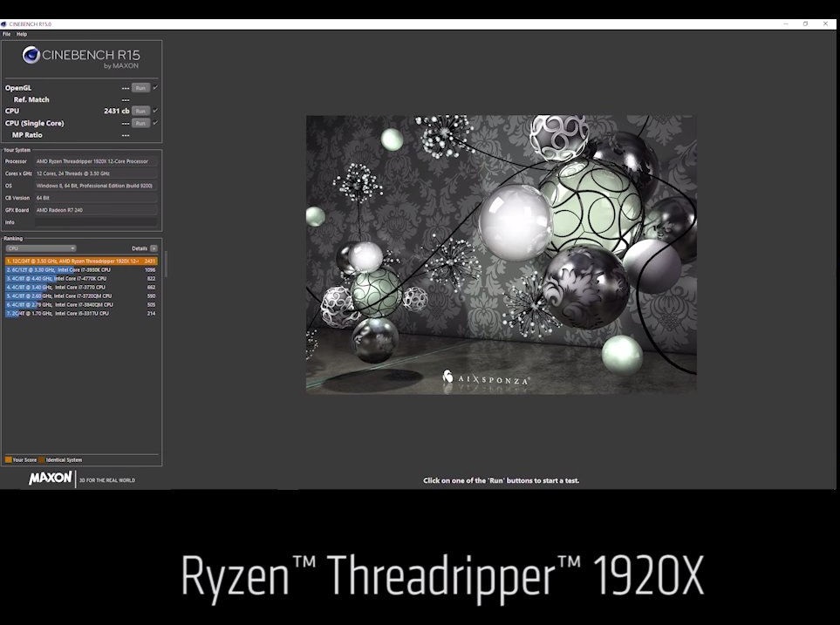
Task: Click the Cinebench title bar app icon
Action: 3,24
